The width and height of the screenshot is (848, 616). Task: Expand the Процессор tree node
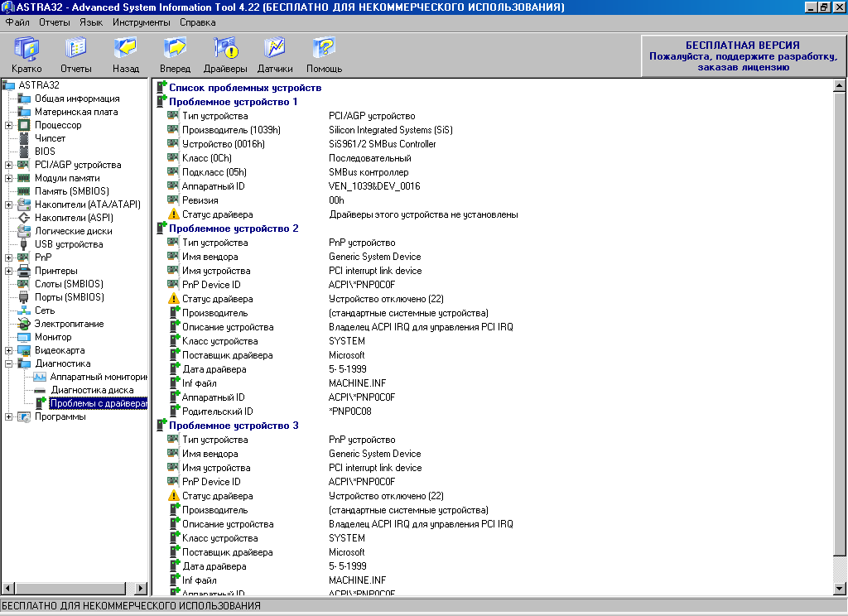click(x=8, y=125)
